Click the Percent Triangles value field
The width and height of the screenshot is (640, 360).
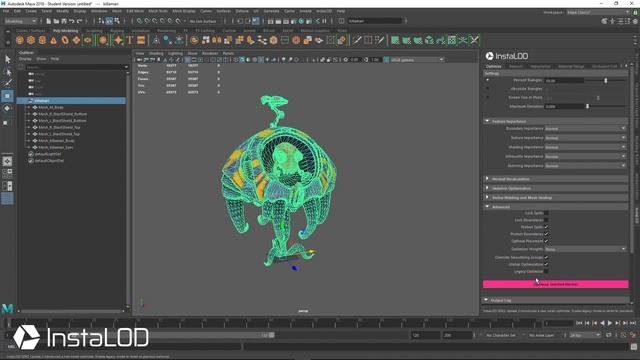coord(564,80)
